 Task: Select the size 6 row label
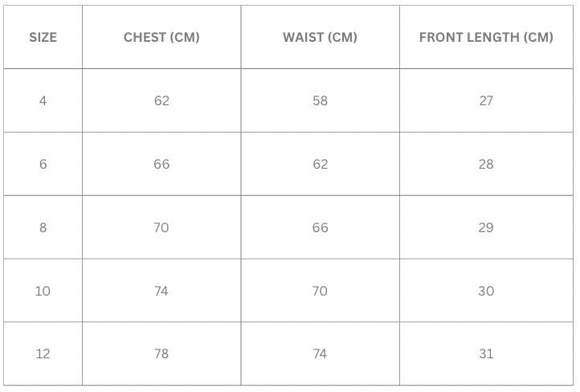(x=43, y=164)
